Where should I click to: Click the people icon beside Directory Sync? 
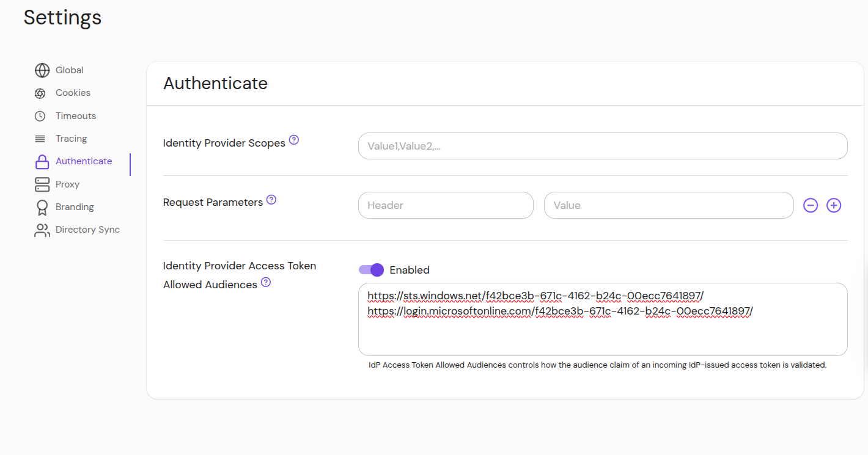(42, 230)
